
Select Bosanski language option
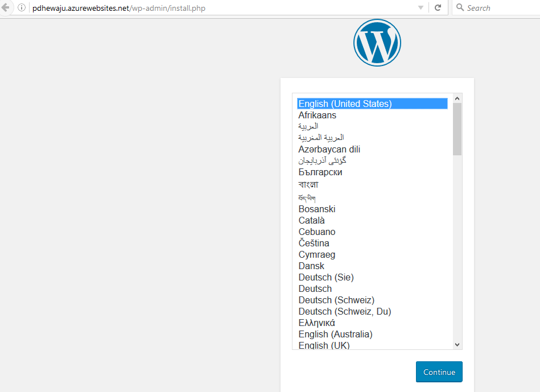click(372, 209)
